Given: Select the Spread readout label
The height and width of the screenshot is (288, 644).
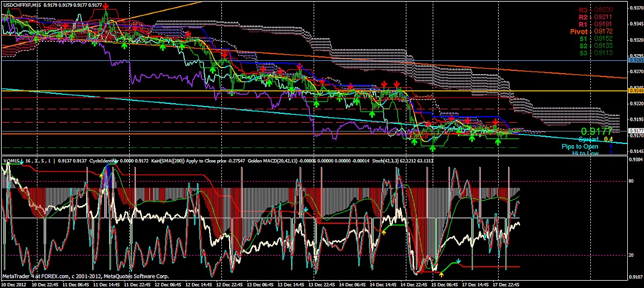Looking at the screenshot, I should pos(588,140).
